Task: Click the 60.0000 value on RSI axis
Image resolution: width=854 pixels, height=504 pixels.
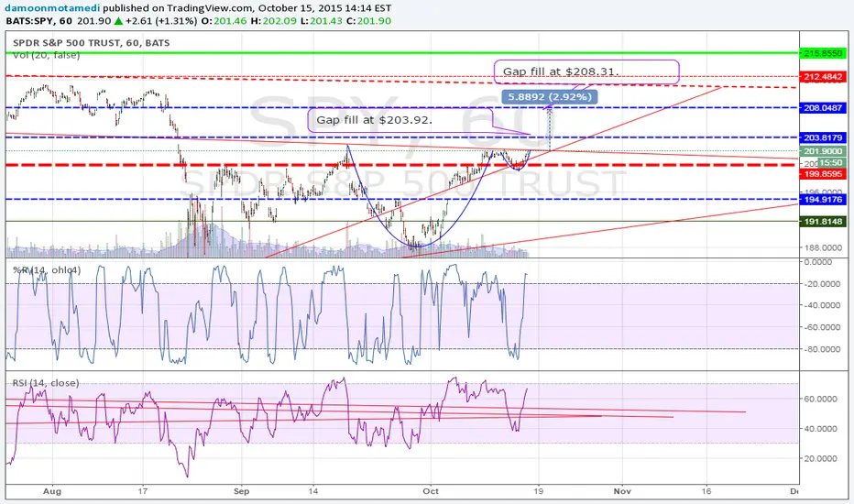Action: (821, 399)
